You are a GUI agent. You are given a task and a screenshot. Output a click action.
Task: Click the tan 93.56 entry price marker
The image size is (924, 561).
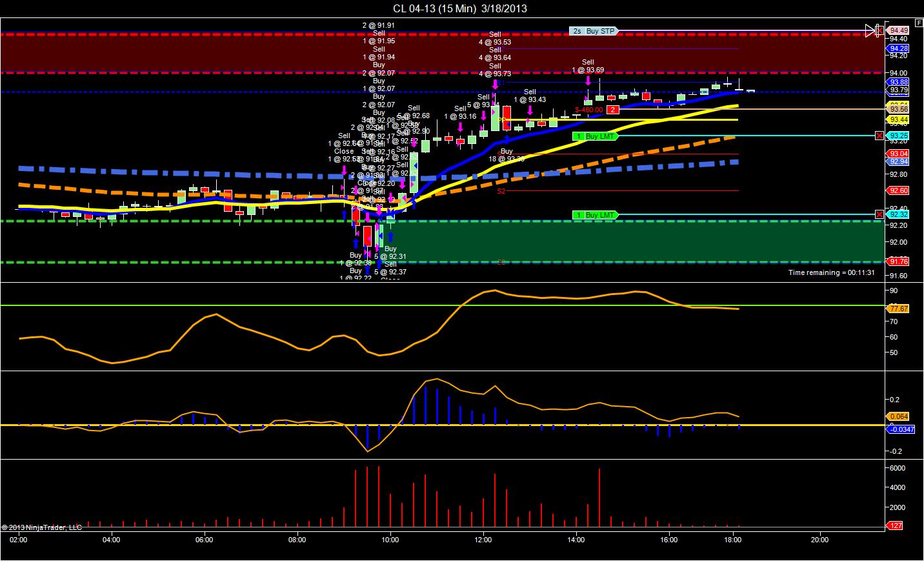[x=899, y=110]
